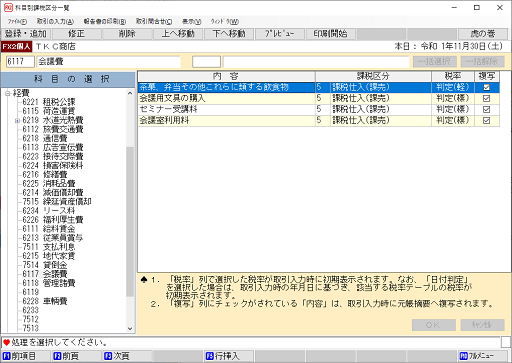Click the tree scrollbar down arrow
The image size is (512, 363).
[x=130, y=328]
